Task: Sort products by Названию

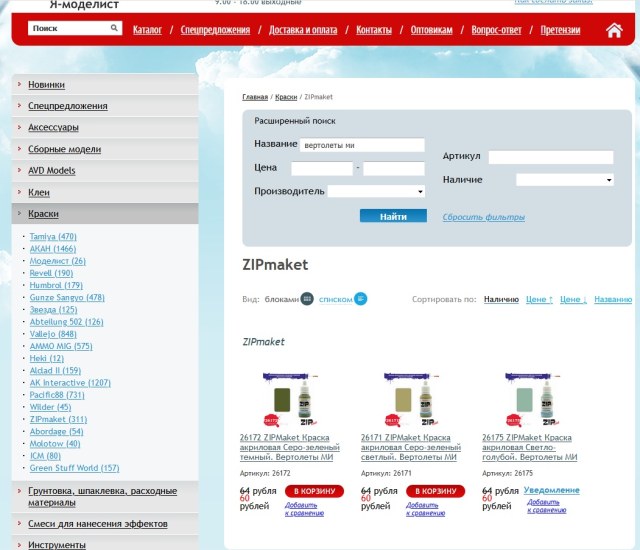Action: (x=612, y=299)
